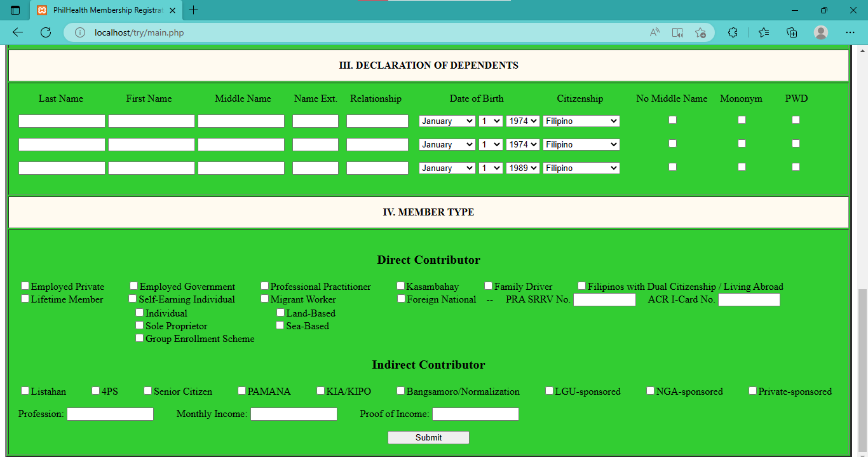Image resolution: width=868 pixels, height=457 pixels.
Task: Open the Collections icon
Action: coord(791,32)
